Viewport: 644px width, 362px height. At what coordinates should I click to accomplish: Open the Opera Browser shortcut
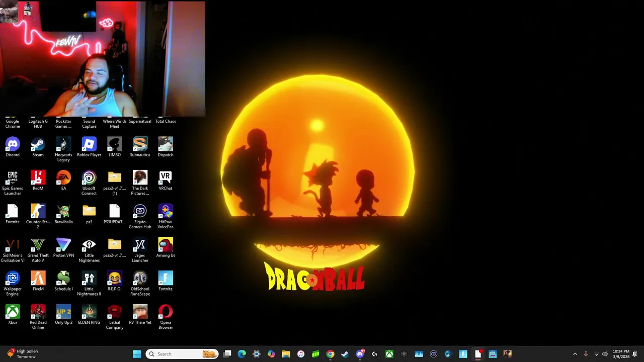coord(166,317)
